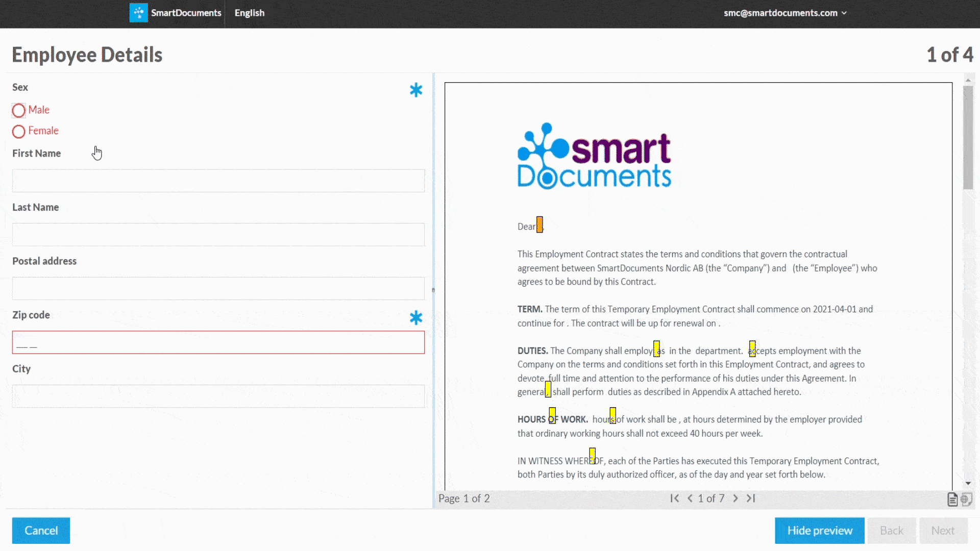Viewport: 980px width, 551px height.
Task: Click the '1 of 4' step indicator
Action: pos(950,55)
